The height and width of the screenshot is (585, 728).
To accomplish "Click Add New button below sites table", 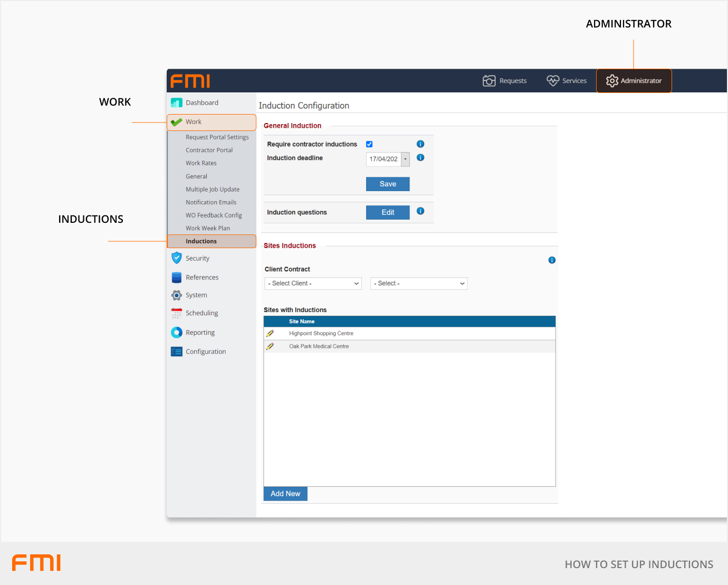I will pos(285,494).
